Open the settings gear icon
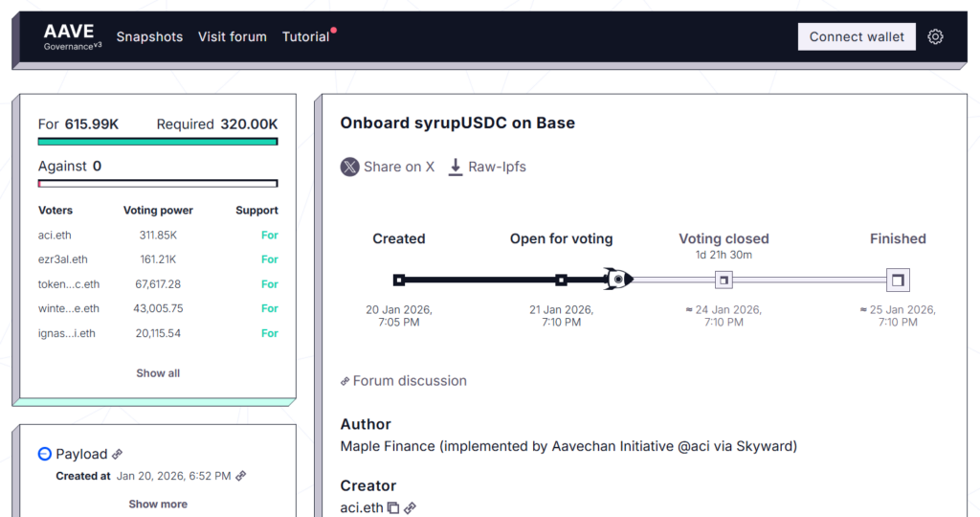 [935, 37]
